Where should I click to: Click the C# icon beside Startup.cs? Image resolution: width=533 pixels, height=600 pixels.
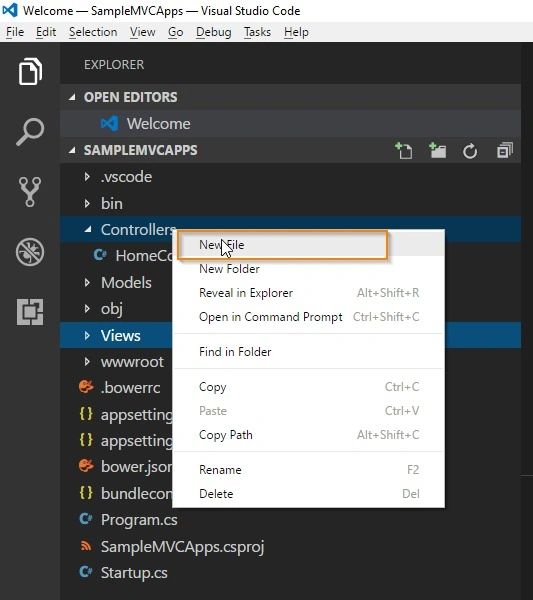pos(86,572)
